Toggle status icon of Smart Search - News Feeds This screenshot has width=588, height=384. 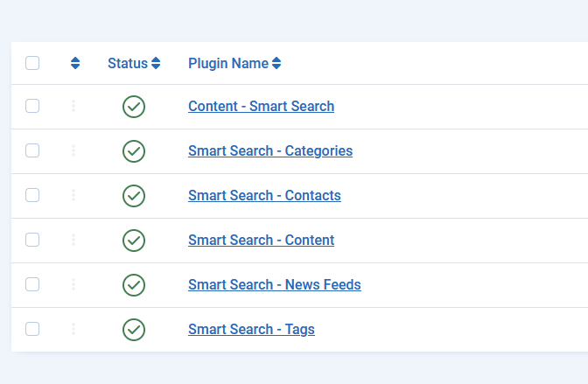coord(134,284)
